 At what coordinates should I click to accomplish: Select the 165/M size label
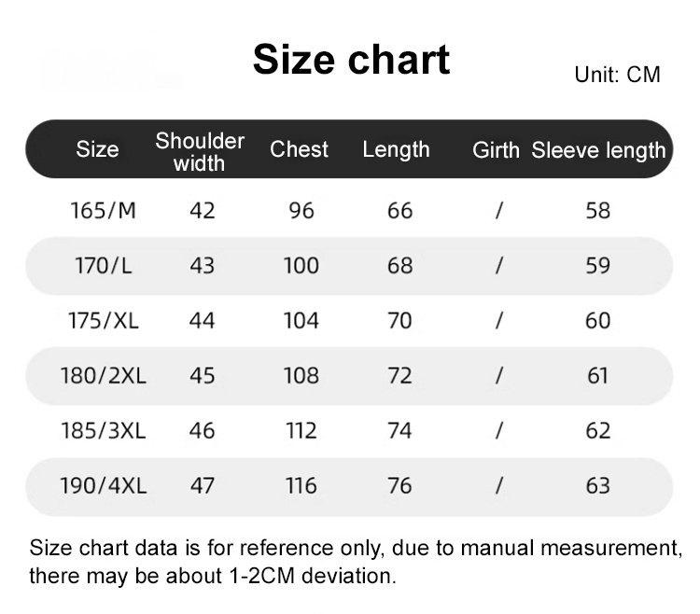tap(103, 210)
